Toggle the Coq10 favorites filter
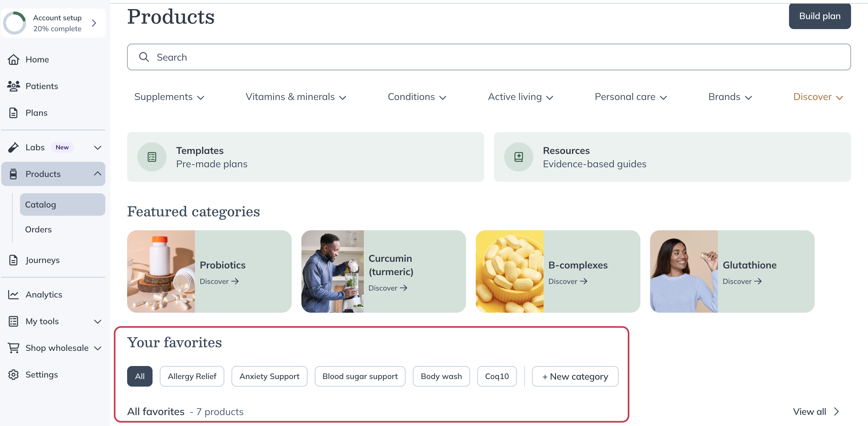The image size is (868, 426). point(496,376)
